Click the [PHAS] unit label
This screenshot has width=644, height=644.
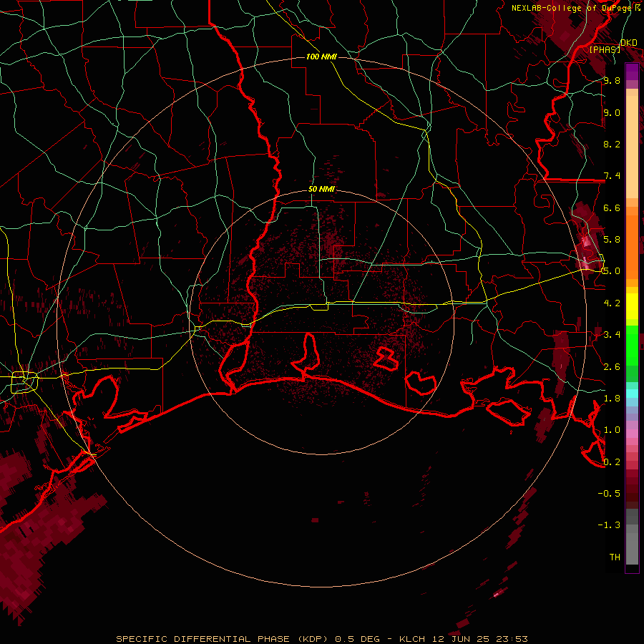pyautogui.click(x=605, y=49)
